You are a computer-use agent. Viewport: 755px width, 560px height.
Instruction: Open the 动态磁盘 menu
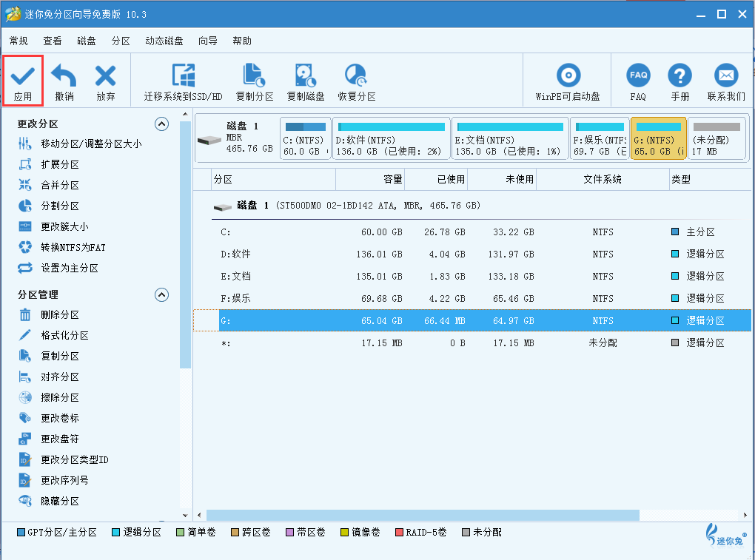point(164,41)
